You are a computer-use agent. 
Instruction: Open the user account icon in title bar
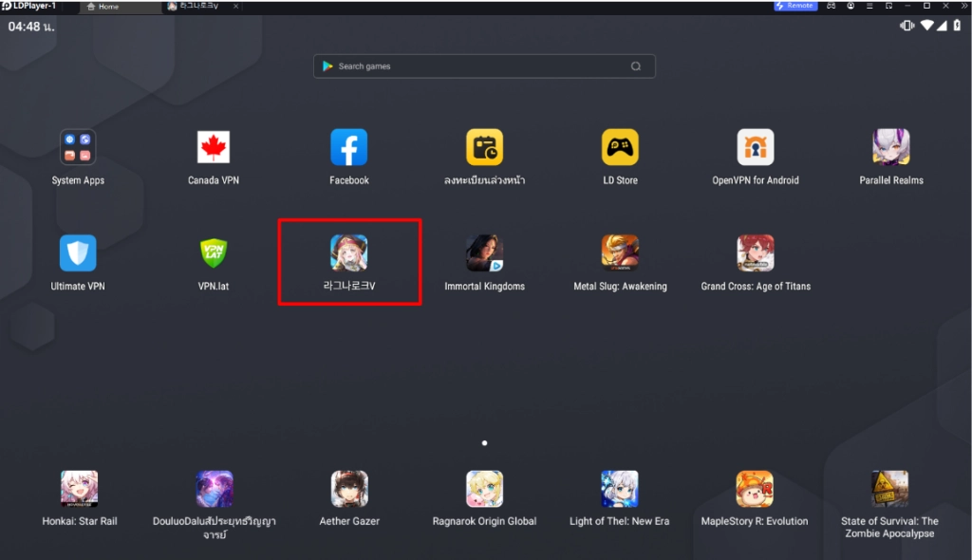[850, 6]
